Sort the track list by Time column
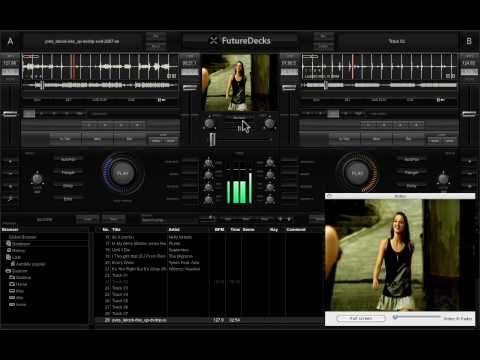Image resolution: width=480 pixels, height=360 pixels. [235, 229]
